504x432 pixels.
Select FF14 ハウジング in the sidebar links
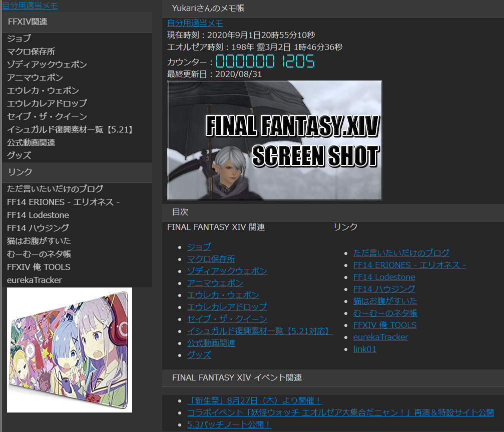click(38, 227)
